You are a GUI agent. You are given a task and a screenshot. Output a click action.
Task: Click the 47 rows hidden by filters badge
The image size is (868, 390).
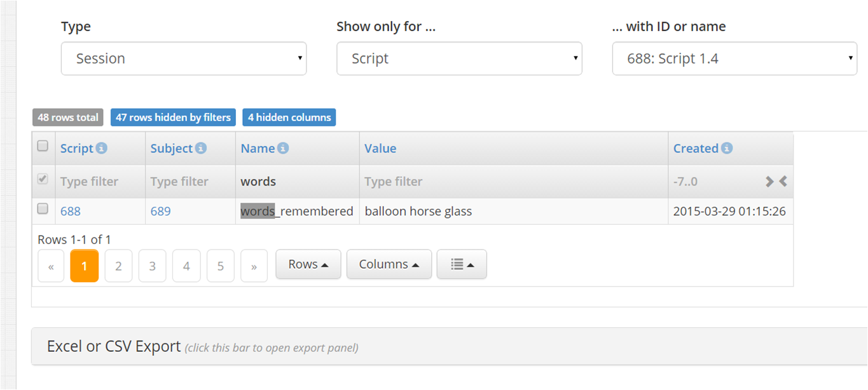pos(173,117)
